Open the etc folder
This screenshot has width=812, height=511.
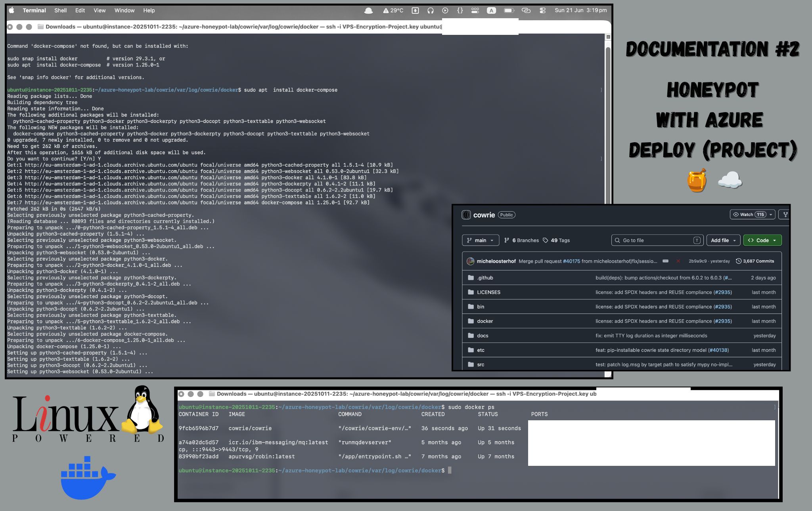[481, 350]
